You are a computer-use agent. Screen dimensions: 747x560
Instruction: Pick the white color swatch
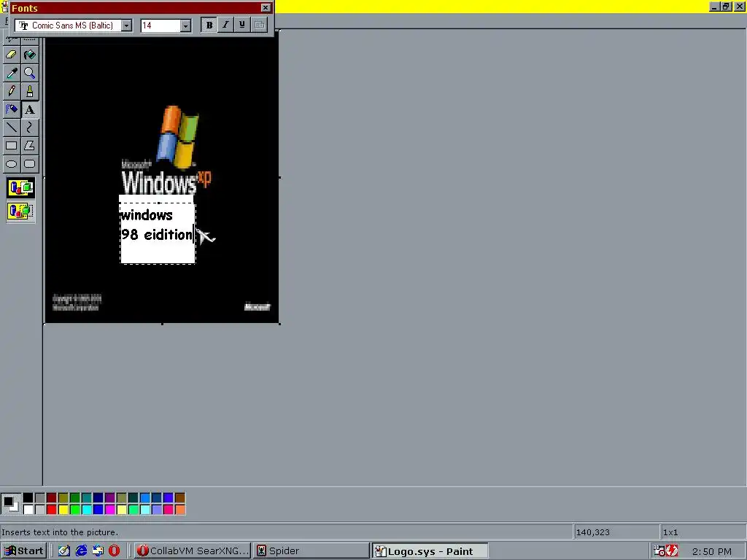pyautogui.click(x=28, y=510)
